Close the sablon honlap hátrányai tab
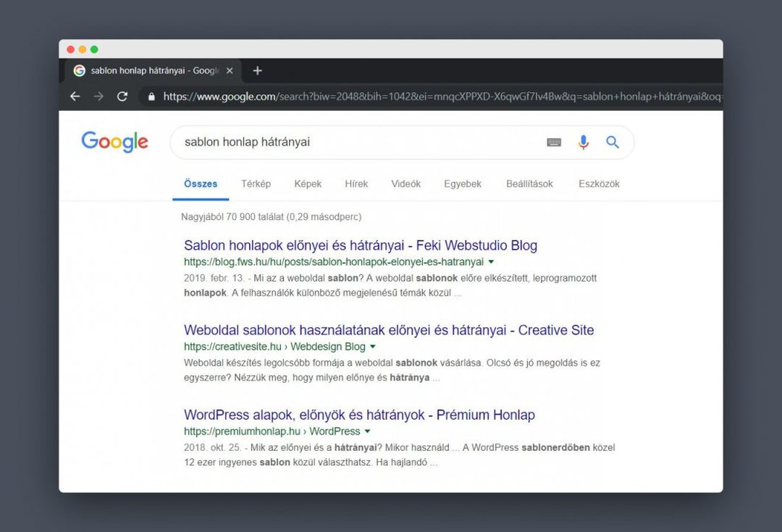The width and height of the screenshot is (782, 532). pos(230,71)
